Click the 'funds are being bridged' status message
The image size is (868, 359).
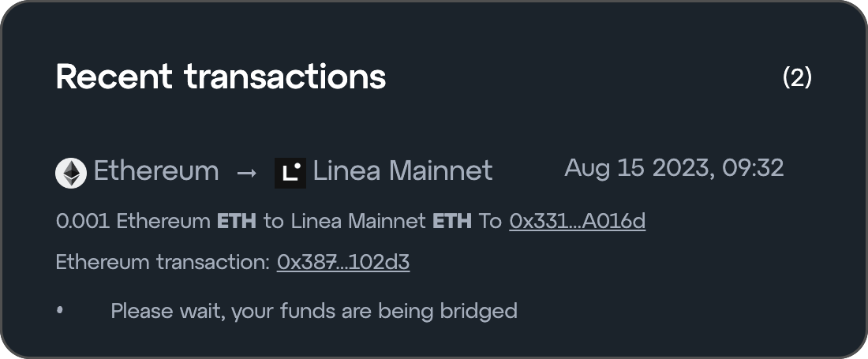[x=314, y=311]
